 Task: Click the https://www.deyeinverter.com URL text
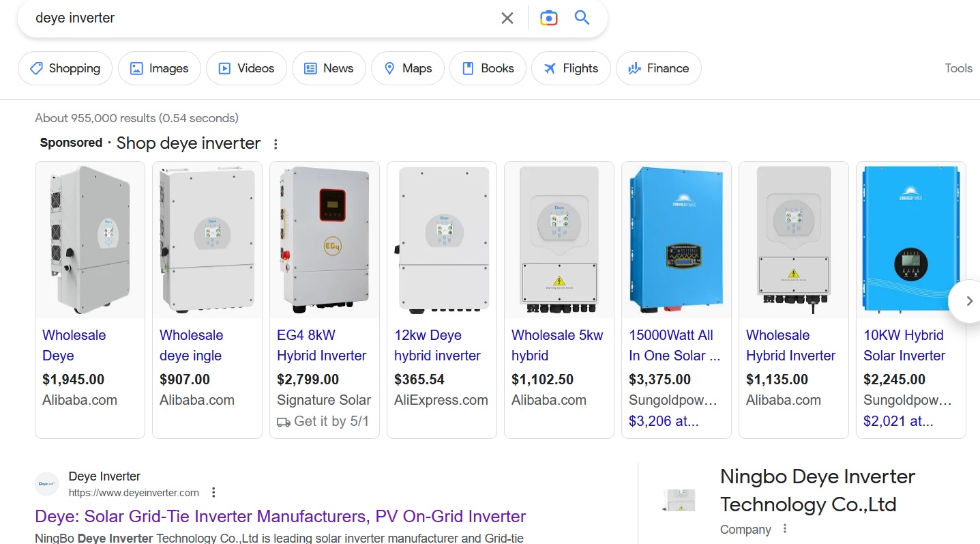point(134,493)
